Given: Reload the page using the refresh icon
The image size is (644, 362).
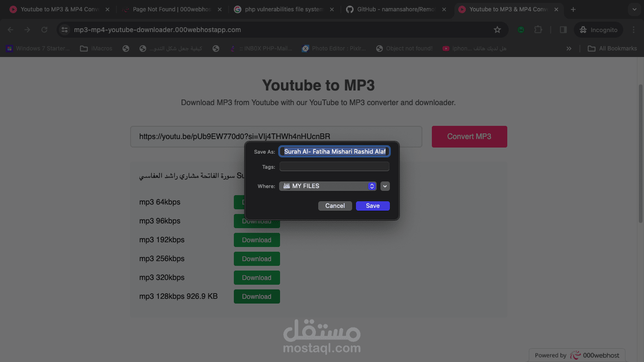Looking at the screenshot, I should (x=44, y=30).
